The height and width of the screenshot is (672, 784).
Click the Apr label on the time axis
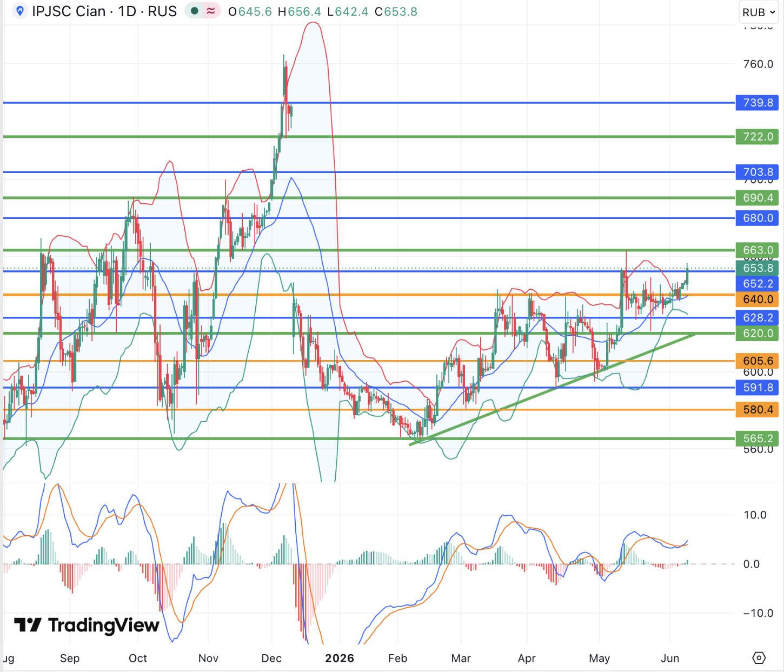click(x=527, y=658)
